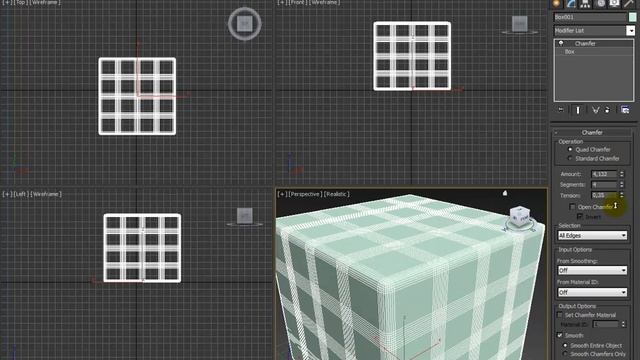Open the Motion command panel tab
This screenshot has width=640, height=360.
[600, 3]
